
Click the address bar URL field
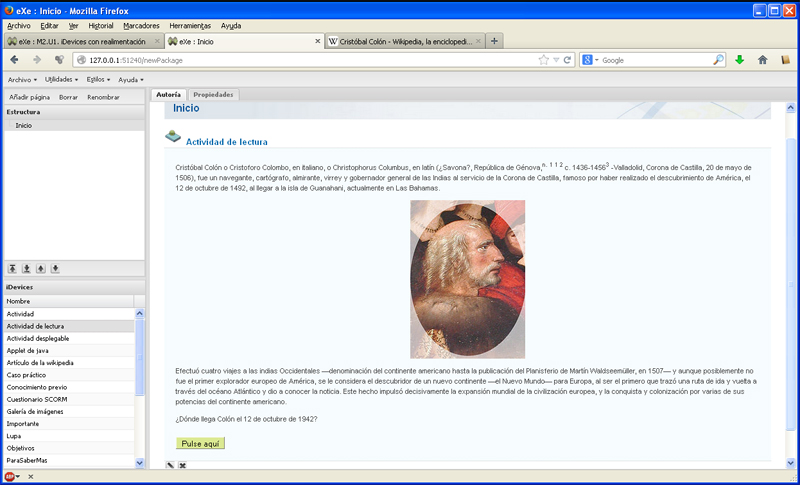[x=311, y=60]
